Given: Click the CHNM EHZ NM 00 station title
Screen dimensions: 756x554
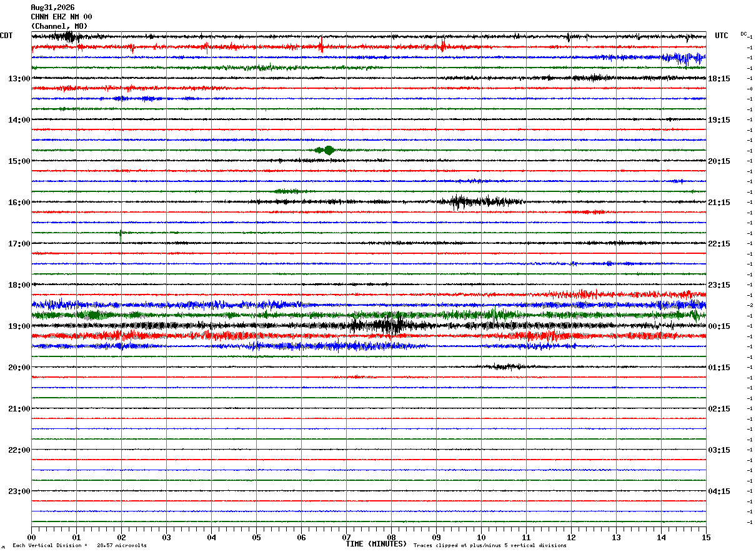Looking at the screenshot, I should click(61, 17).
